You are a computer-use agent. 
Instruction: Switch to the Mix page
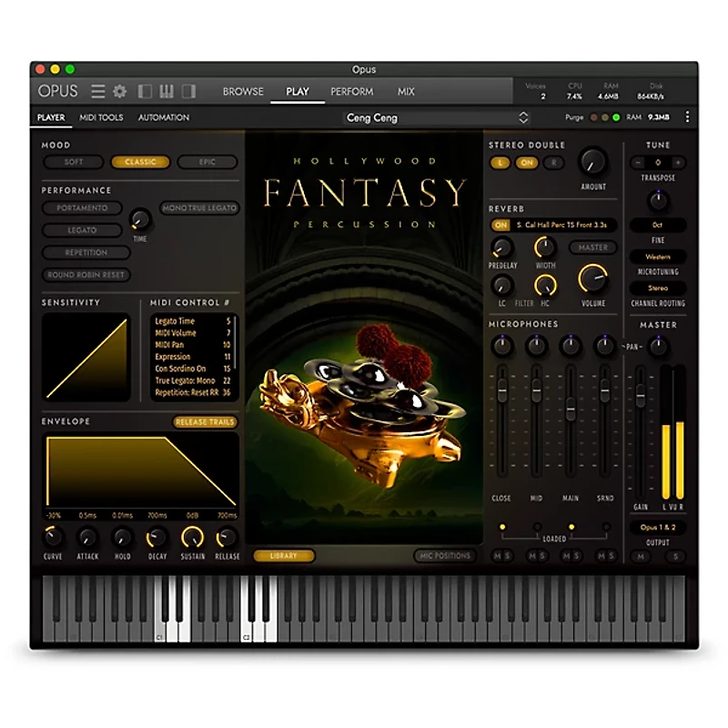point(406,92)
